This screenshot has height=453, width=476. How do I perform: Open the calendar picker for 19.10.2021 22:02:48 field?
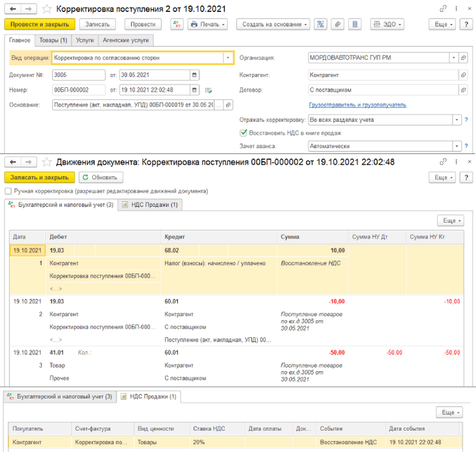click(194, 89)
